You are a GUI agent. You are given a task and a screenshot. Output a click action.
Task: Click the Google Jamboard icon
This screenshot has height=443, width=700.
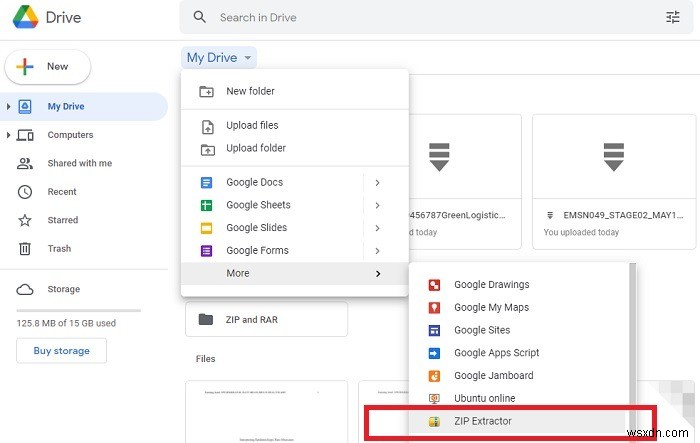click(434, 376)
